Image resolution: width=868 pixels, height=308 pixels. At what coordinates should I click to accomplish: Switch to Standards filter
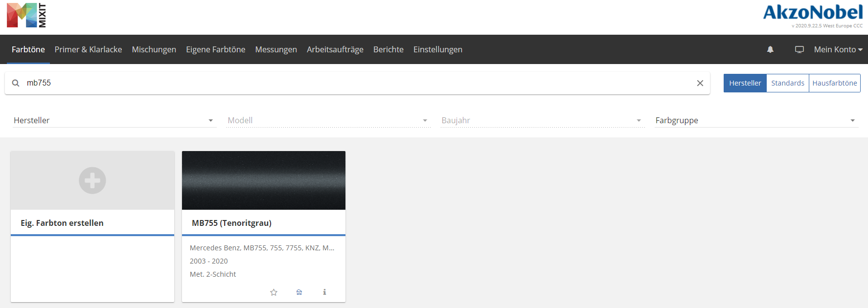click(788, 83)
